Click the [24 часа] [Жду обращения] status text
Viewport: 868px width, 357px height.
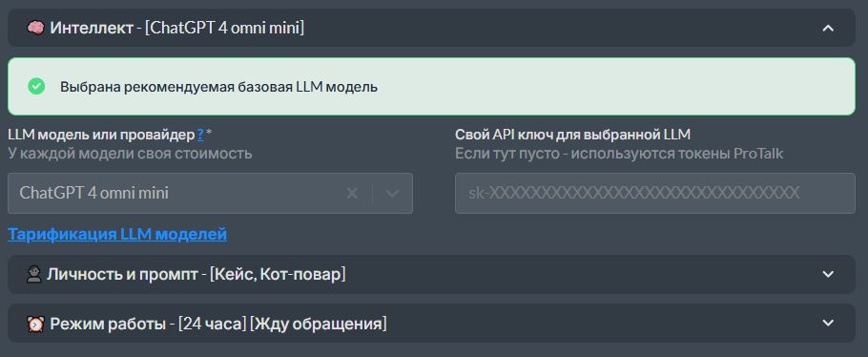[x=282, y=324]
